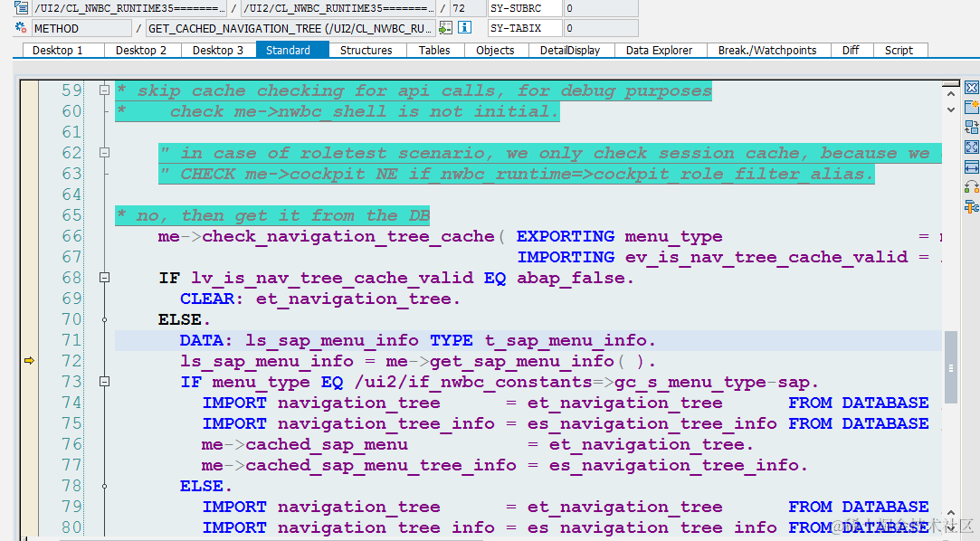Click the new tool icon with sun

(x=971, y=107)
